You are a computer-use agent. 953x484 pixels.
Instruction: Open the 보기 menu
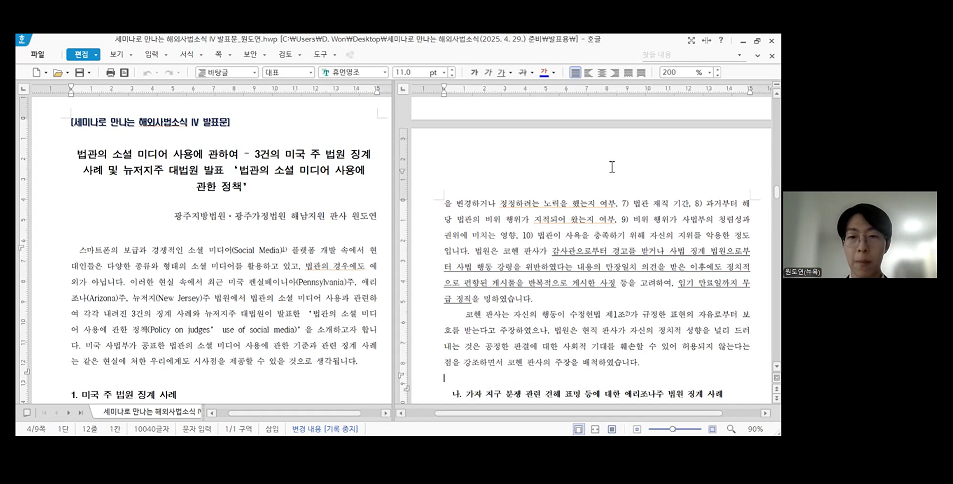coord(120,55)
